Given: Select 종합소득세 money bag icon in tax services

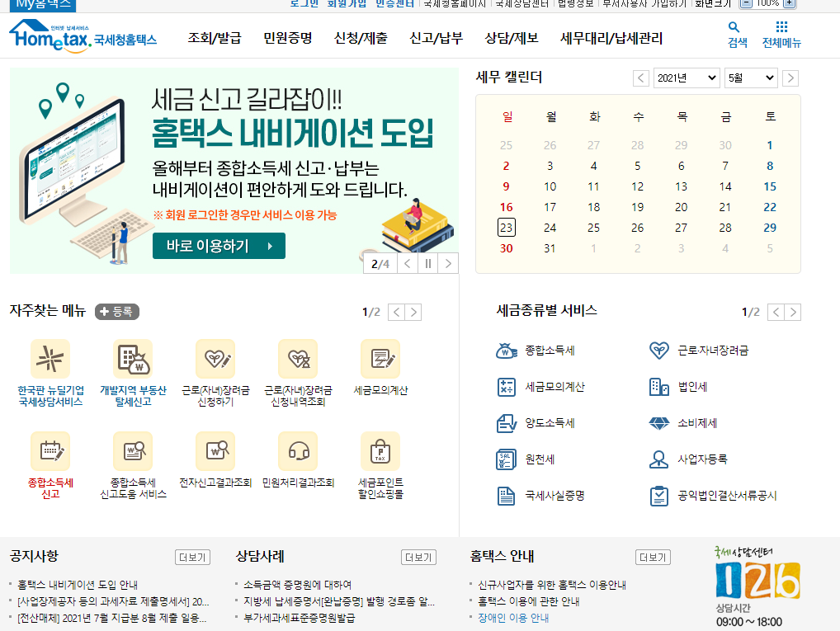Looking at the screenshot, I should coord(507,351).
